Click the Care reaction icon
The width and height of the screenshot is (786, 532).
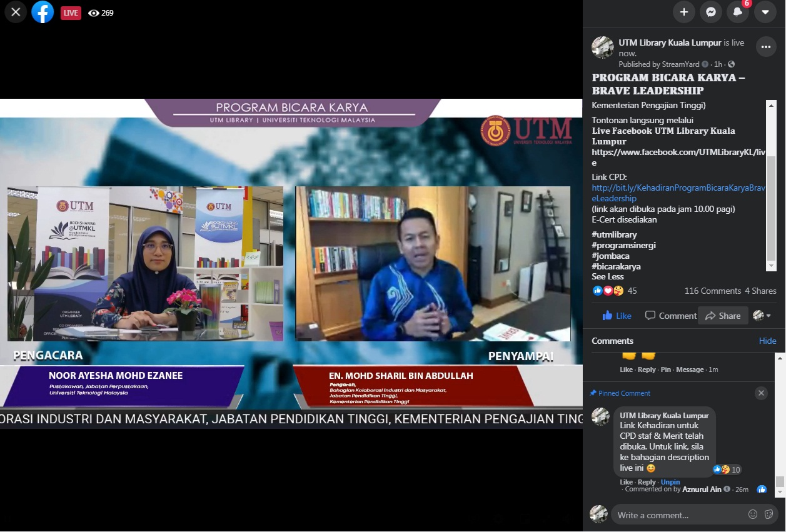(x=618, y=291)
